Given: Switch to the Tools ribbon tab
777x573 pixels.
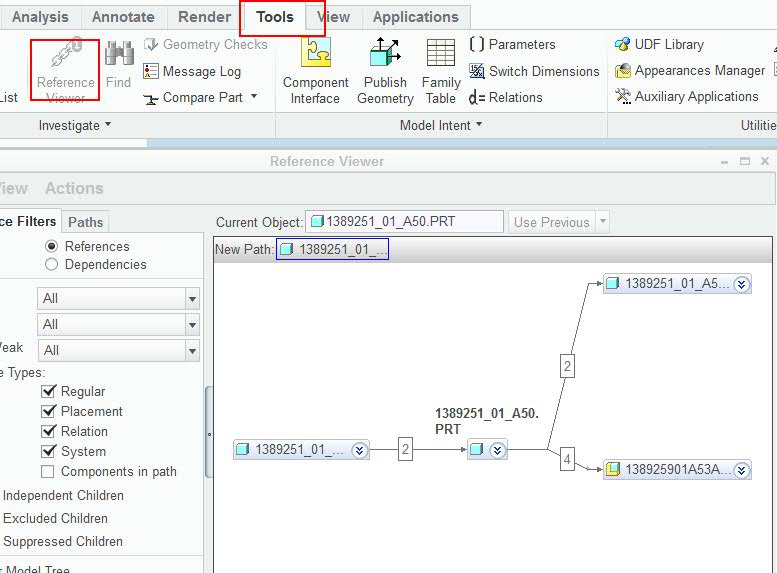Looking at the screenshot, I should coord(275,17).
